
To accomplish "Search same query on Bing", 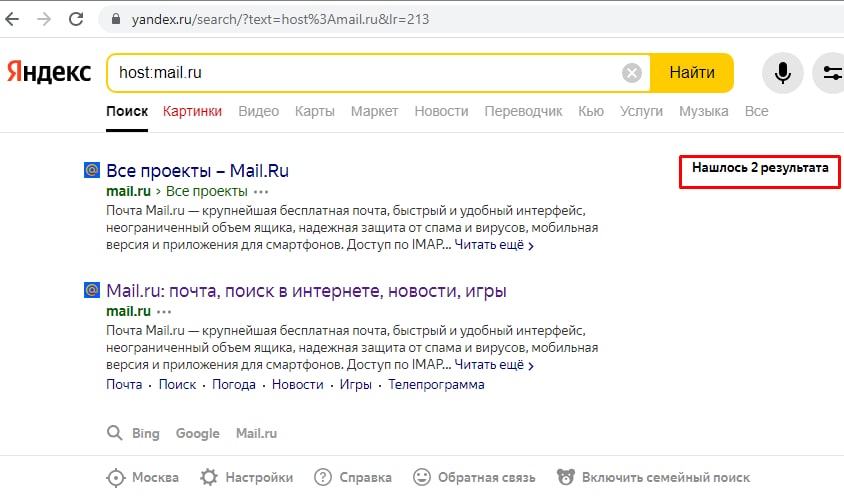I will [x=146, y=433].
